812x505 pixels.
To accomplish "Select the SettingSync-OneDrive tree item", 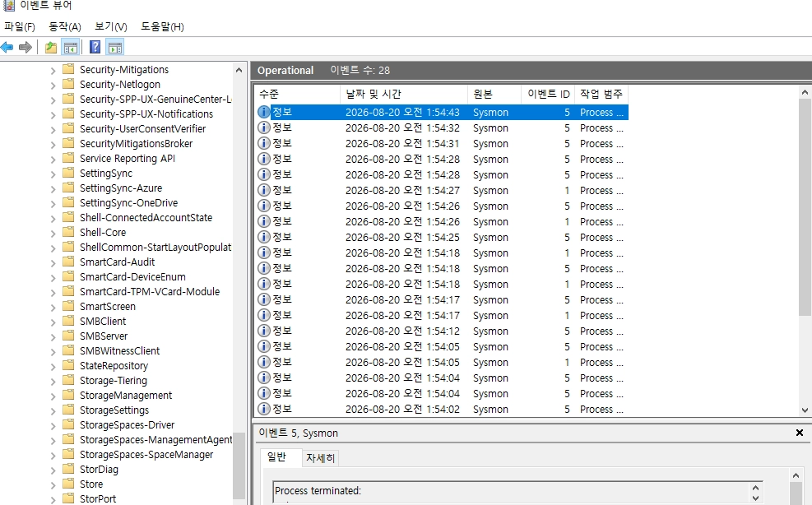I will click(128, 202).
